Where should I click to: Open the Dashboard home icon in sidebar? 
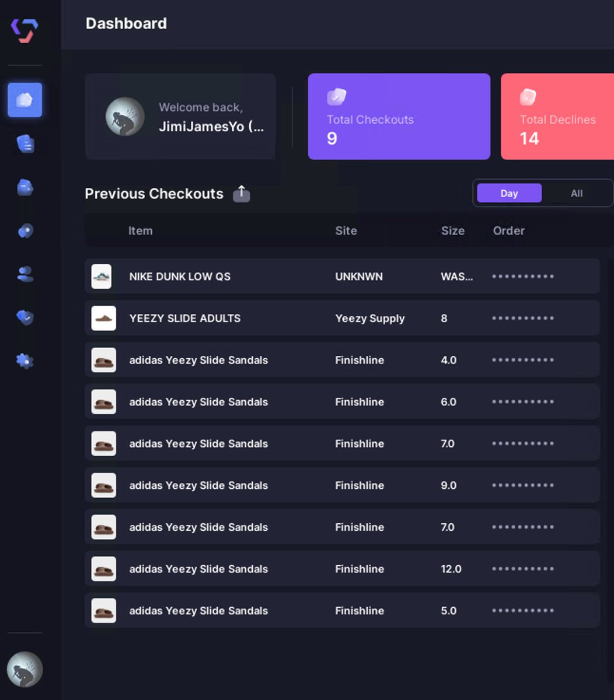click(25, 100)
